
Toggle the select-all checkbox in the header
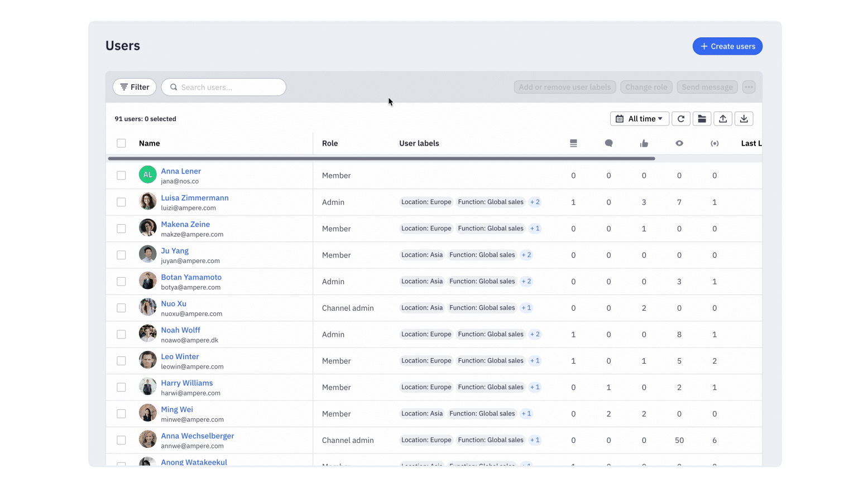point(121,143)
